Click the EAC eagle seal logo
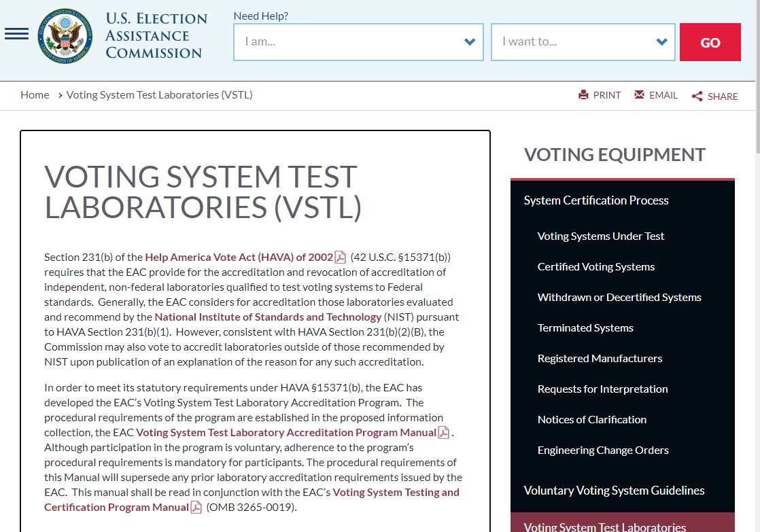Image resolution: width=760 pixels, height=532 pixels. 65,36
